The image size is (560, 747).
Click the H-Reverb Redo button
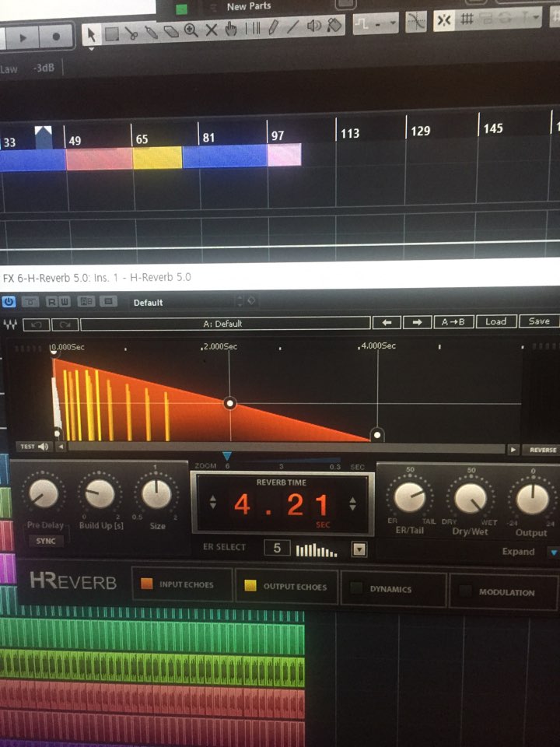pos(65,325)
